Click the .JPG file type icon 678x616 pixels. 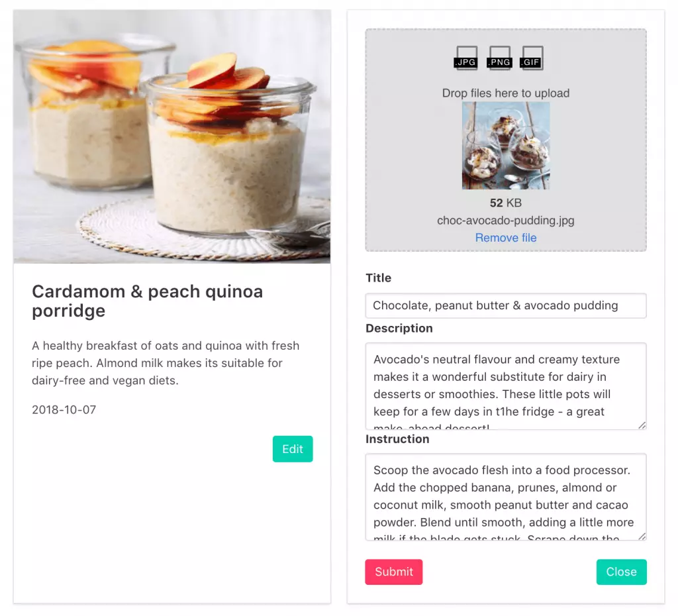coord(465,58)
